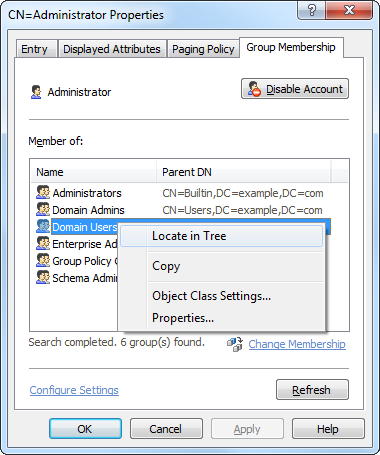The image size is (380, 455).
Task: Sort list by Parent DN column header
Action: pyautogui.click(x=244, y=172)
